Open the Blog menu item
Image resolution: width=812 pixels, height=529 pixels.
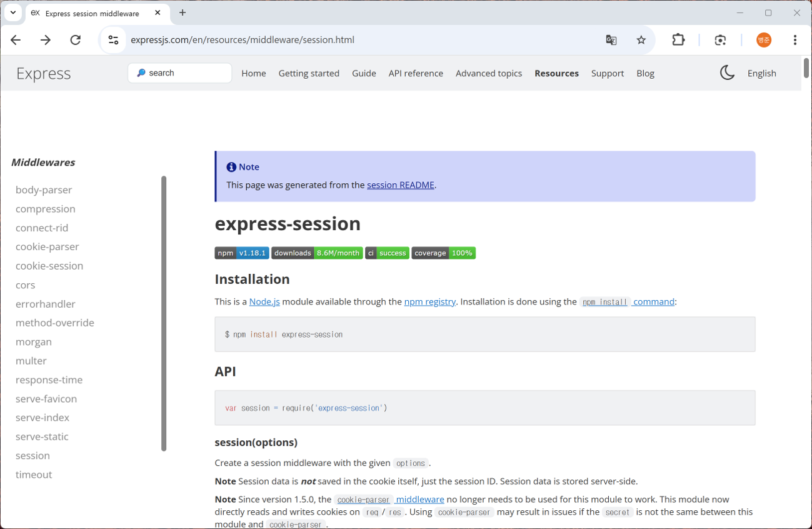645,73
